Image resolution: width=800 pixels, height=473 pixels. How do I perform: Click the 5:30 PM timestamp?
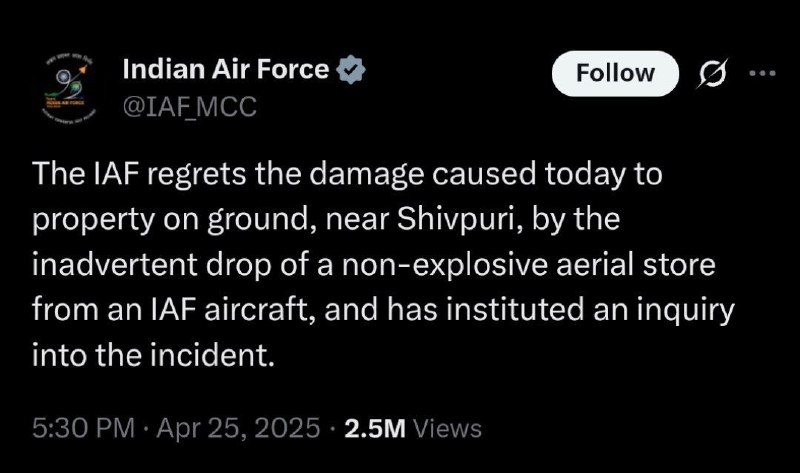point(83,428)
